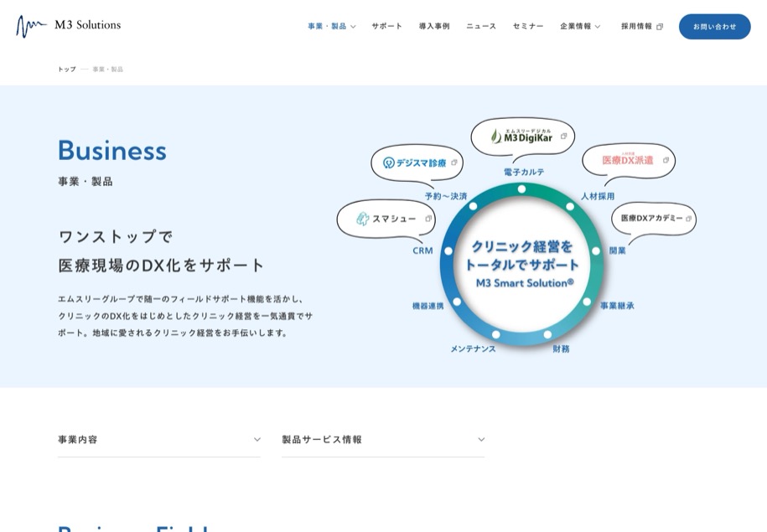Click M3 Smart Solution center text
Image resolution: width=767 pixels, height=532 pixels.
click(525, 282)
